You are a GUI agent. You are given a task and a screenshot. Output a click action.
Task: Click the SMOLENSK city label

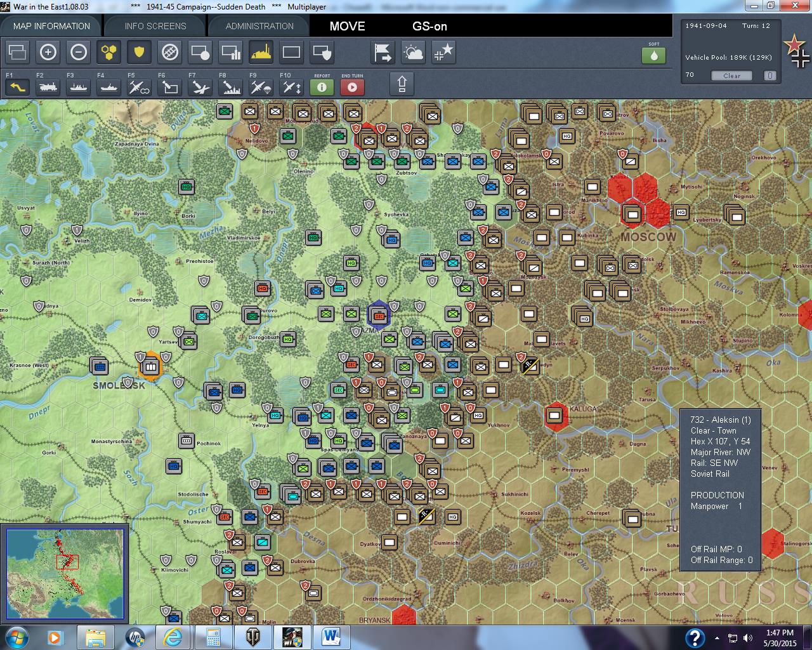point(119,385)
